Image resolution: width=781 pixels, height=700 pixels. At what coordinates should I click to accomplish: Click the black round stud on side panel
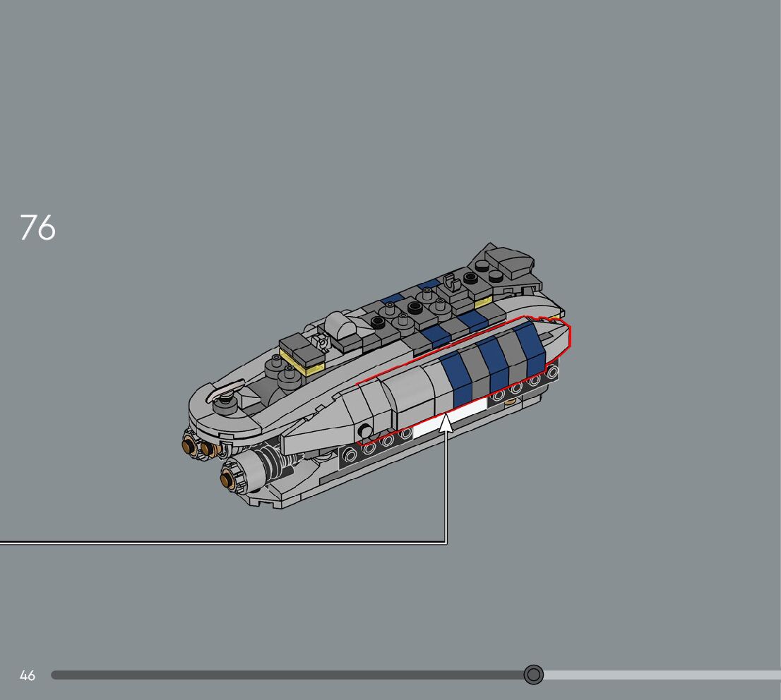pyautogui.click(x=364, y=433)
